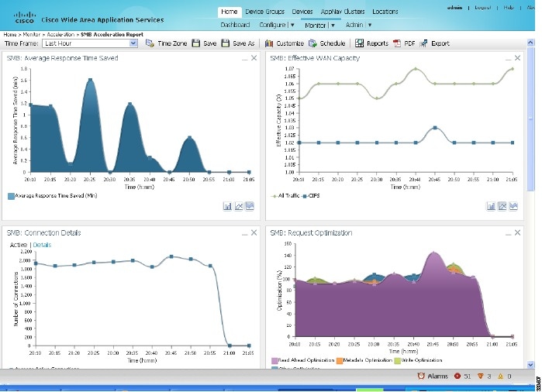542x392 pixels.
Task: Open the Devices tab
Action: coord(302,12)
